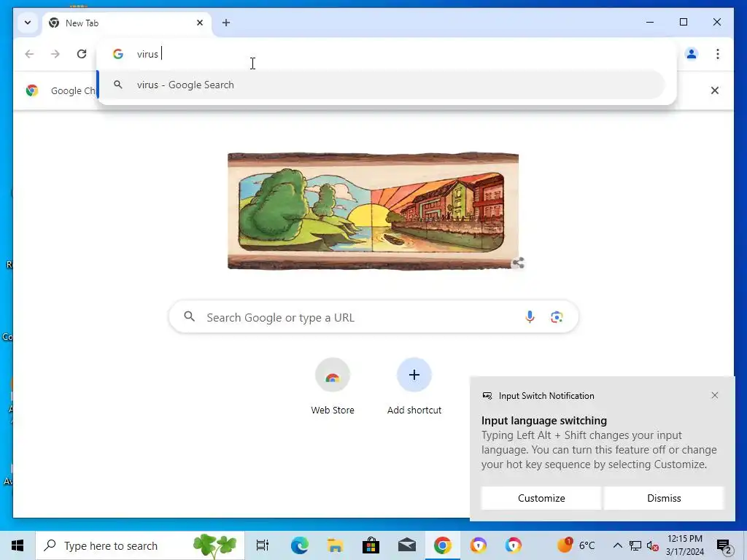Open the volume tray icon
The width and height of the screenshot is (747, 560).
click(652, 546)
